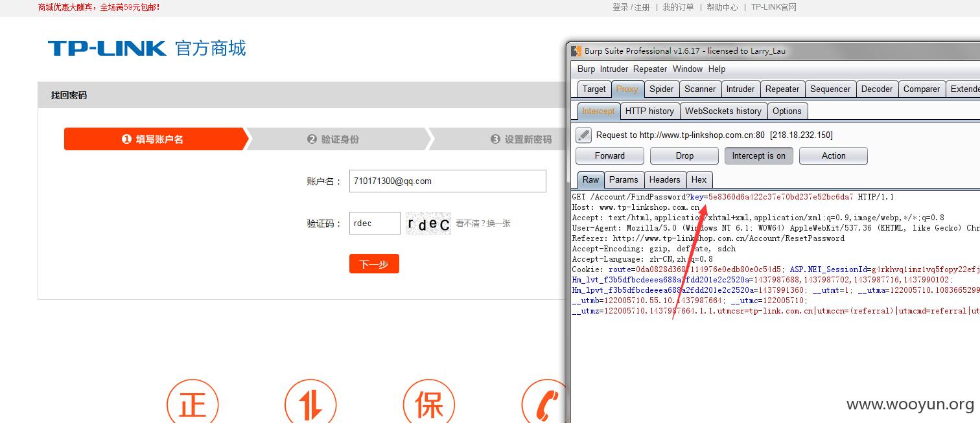Open the Burp menu
980x423 pixels.
(586, 69)
